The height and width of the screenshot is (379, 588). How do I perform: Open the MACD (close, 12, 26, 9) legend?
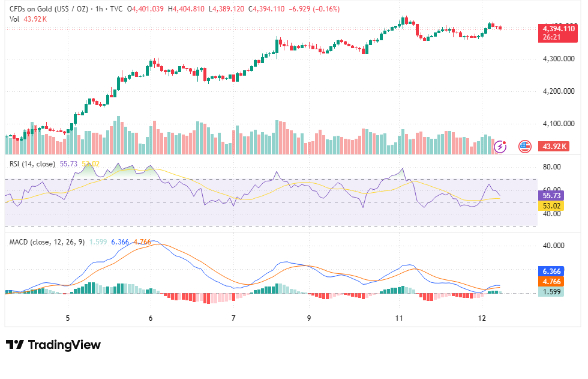click(x=47, y=242)
